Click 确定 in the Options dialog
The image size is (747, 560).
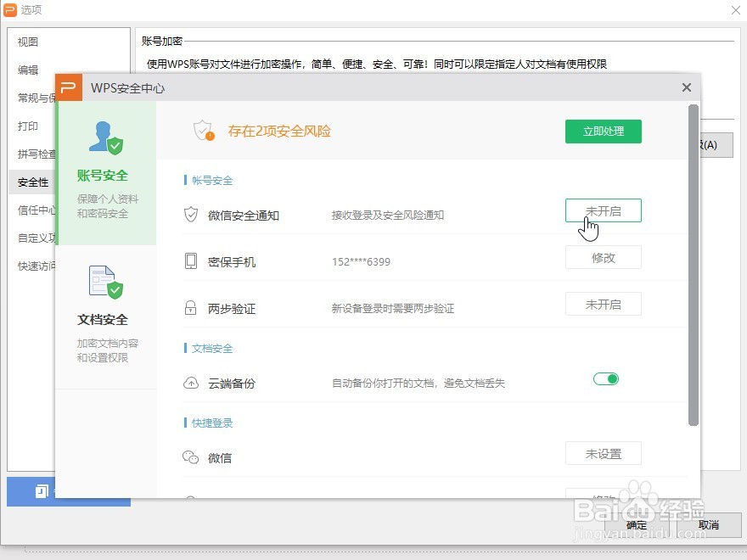pyautogui.click(x=637, y=524)
